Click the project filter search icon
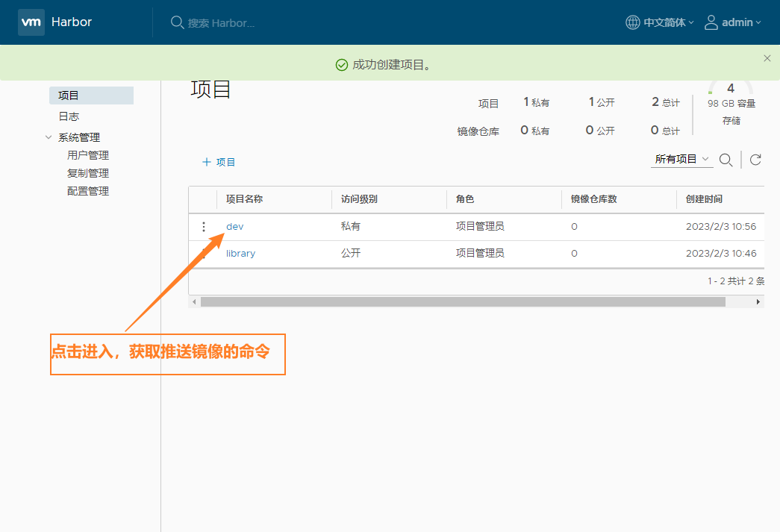The height and width of the screenshot is (532, 780). pyautogui.click(x=726, y=160)
